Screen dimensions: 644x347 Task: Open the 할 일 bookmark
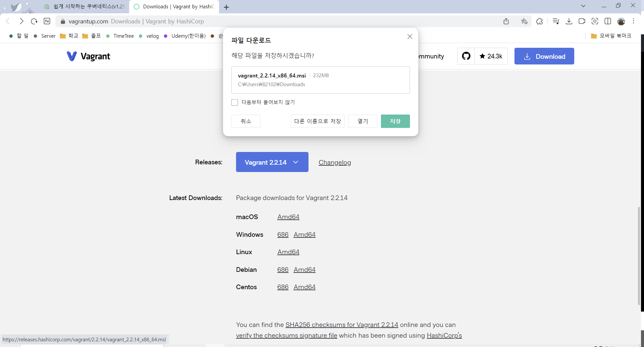(x=19, y=36)
